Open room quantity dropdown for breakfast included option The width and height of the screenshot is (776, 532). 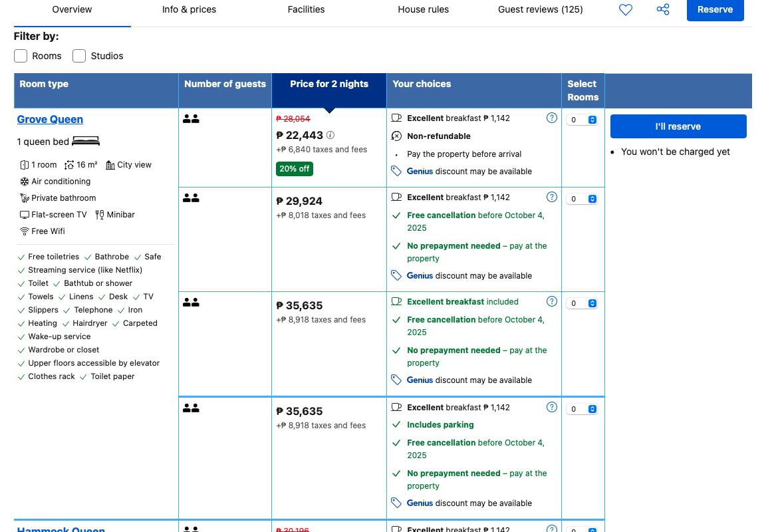click(582, 303)
